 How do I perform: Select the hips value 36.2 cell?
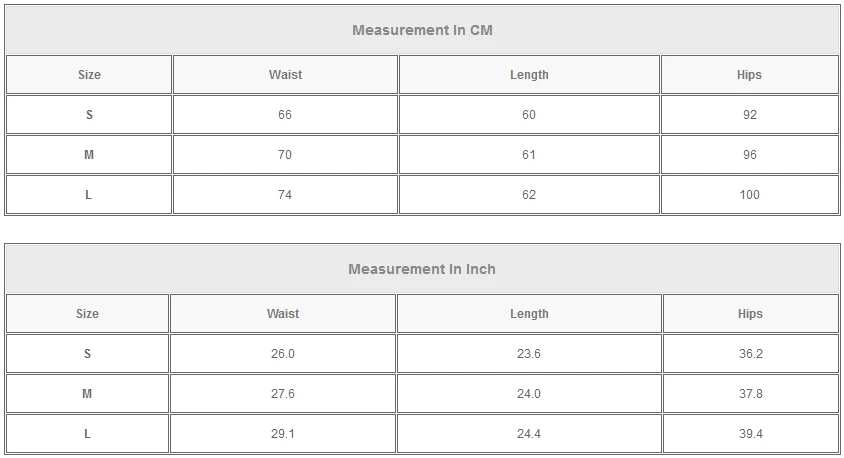coord(750,354)
